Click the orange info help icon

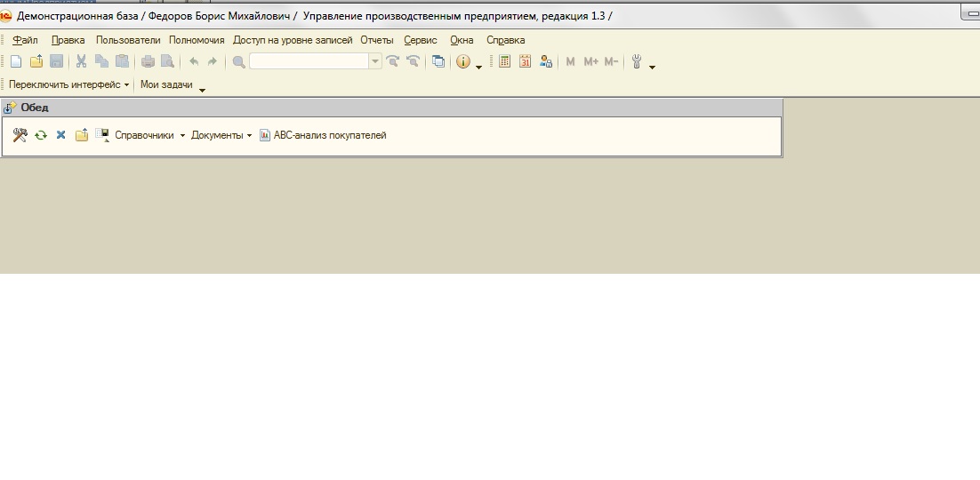coord(462,61)
